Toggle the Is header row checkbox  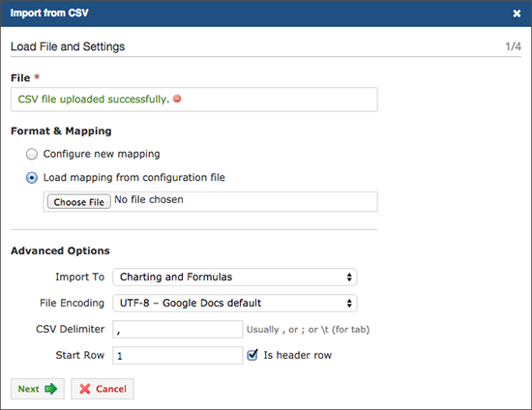[252, 355]
